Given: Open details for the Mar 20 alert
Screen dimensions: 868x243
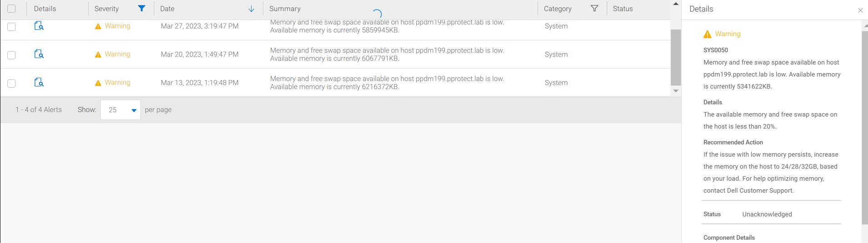Looking at the screenshot, I should [39, 54].
